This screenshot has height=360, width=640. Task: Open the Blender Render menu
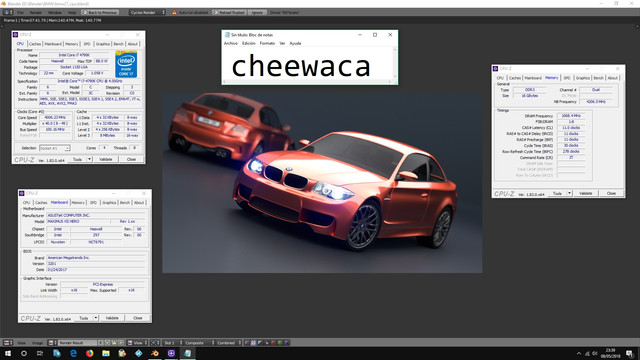[x=36, y=13]
